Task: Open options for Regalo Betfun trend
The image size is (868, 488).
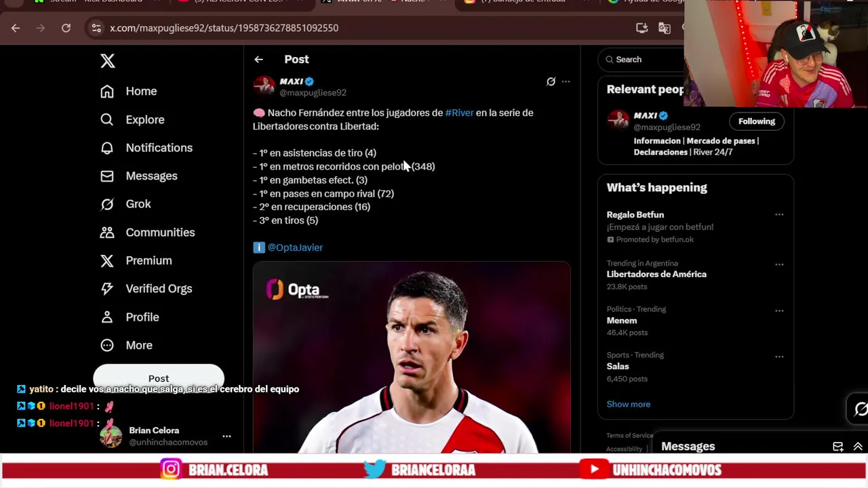Action: (x=779, y=215)
